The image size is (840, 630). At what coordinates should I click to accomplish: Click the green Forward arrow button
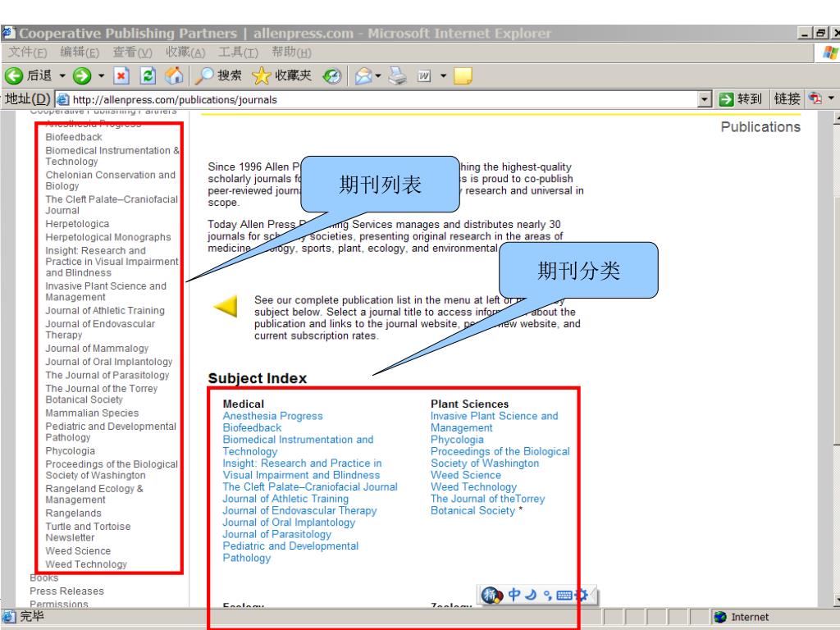(82, 76)
